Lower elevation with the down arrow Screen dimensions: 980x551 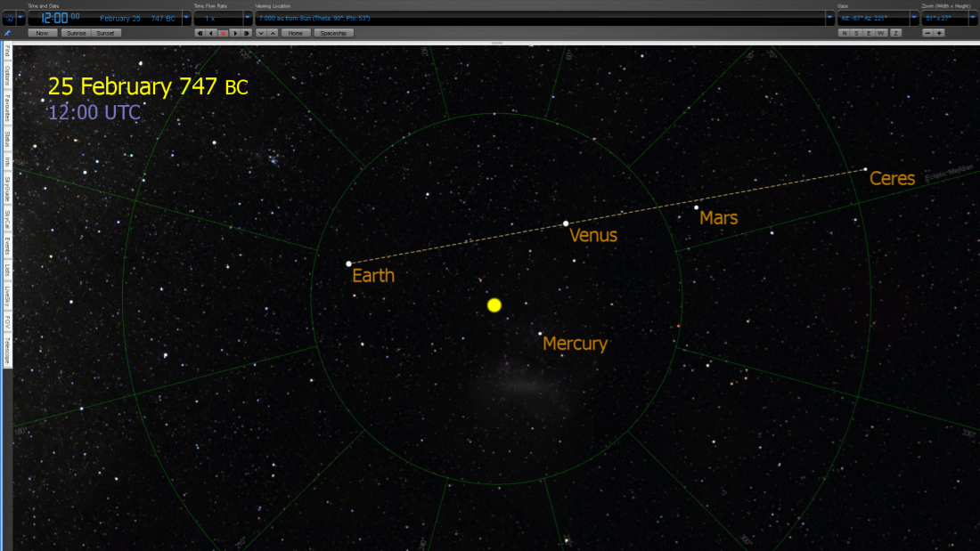click(260, 33)
